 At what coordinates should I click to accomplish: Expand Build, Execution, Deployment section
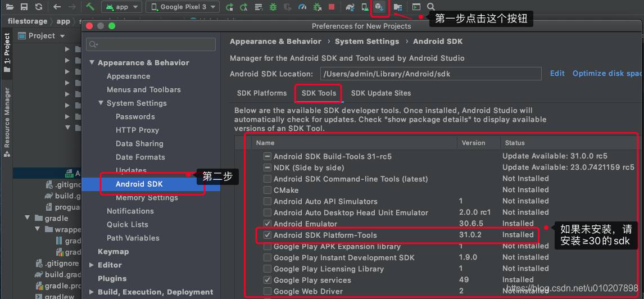tap(92, 292)
